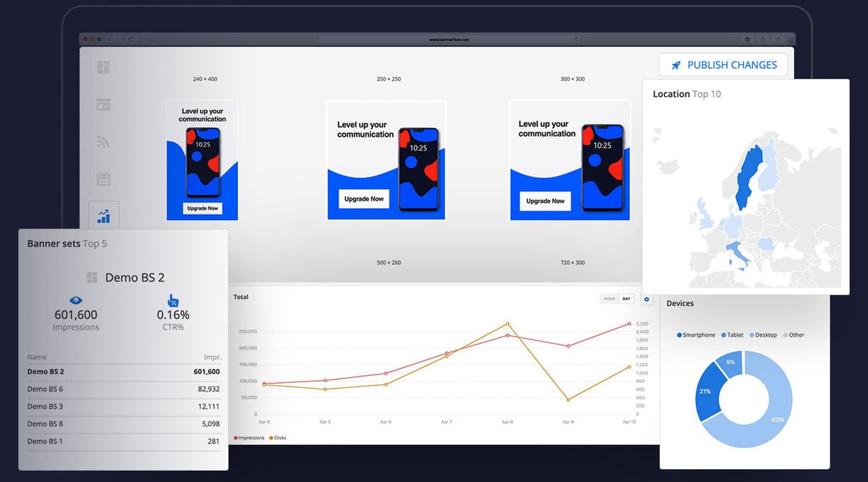The width and height of the screenshot is (868, 482).
Task: Click the Apr 10 impressions data point
Action: click(629, 324)
